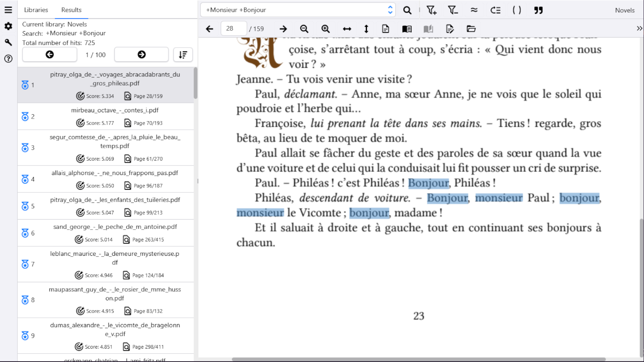Click 'Total number of hits: 725' text
The width and height of the screenshot is (644, 362).
point(58,43)
